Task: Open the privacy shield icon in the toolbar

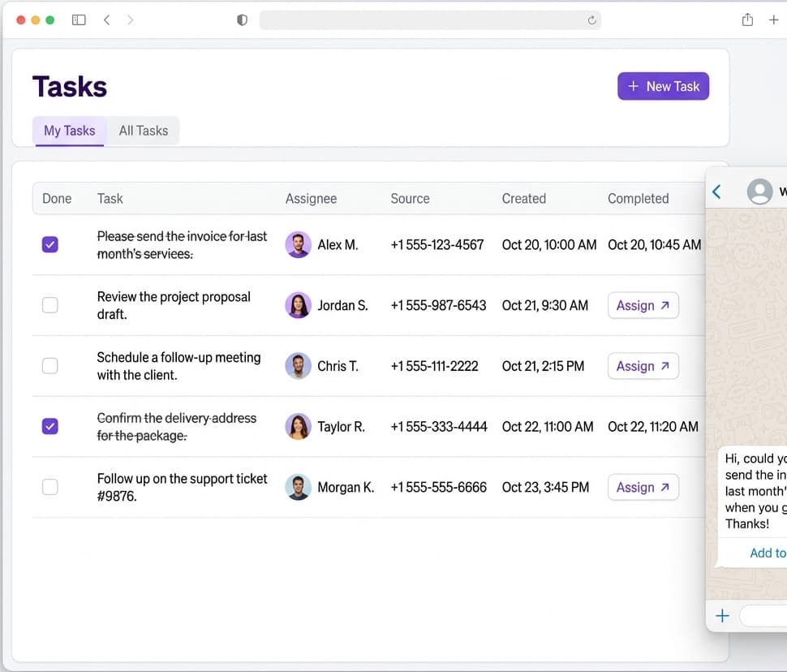Action: [242, 19]
